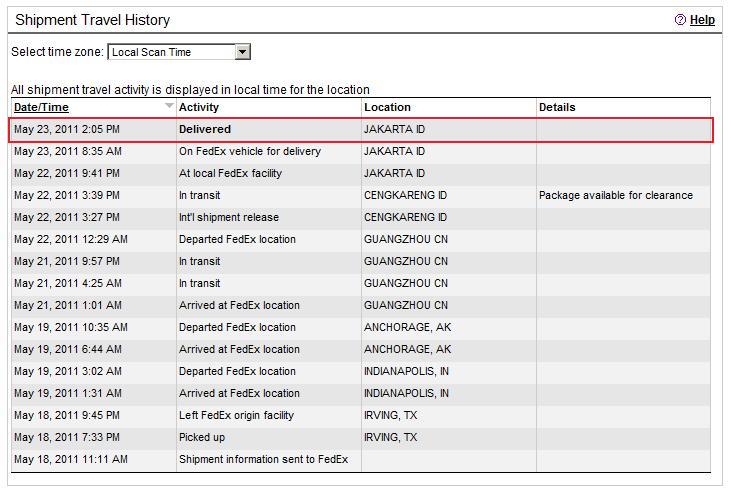Select the Local Scan Time combo box
Image resolution: width=731 pixels, height=492 pixels.
171,52
